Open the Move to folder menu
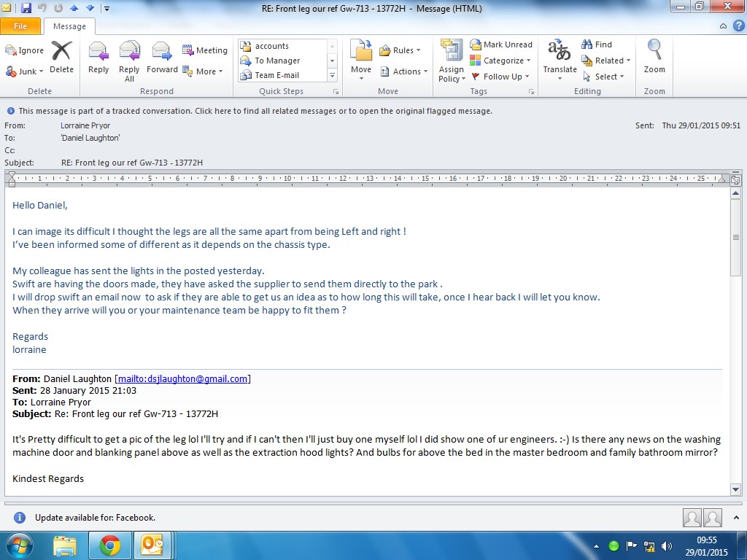The image size is (747, 560). click(360, 60)
